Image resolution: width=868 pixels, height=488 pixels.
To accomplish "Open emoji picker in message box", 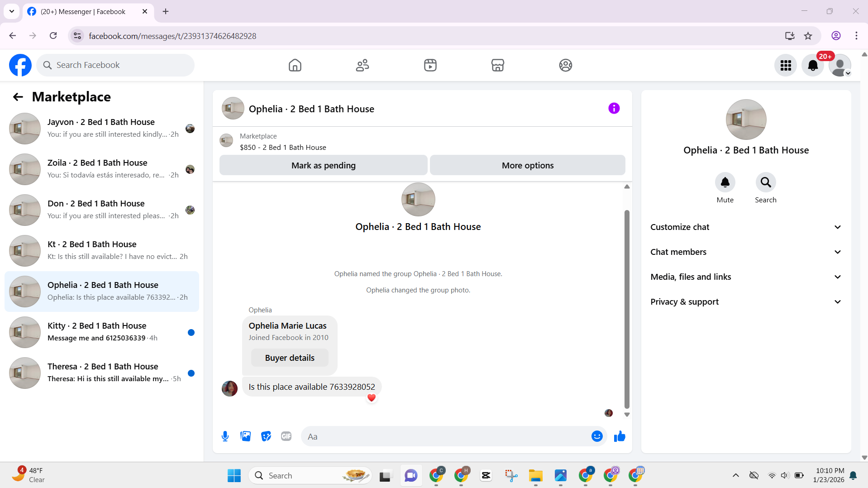I will (597, 436).
